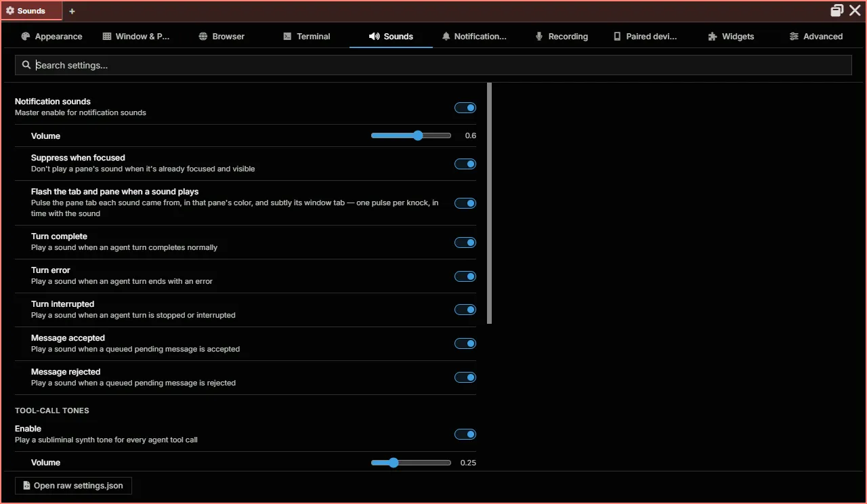Image resolution: width=867 pixels, height=504 pixels.
Task: Toggle the Message accepted sound
Action: 465,343
